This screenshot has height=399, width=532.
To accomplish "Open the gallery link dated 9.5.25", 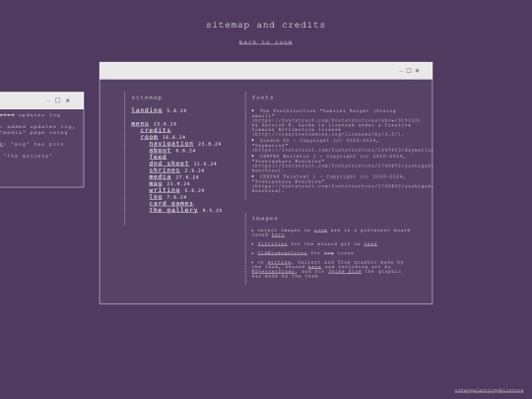I will 173,210.
